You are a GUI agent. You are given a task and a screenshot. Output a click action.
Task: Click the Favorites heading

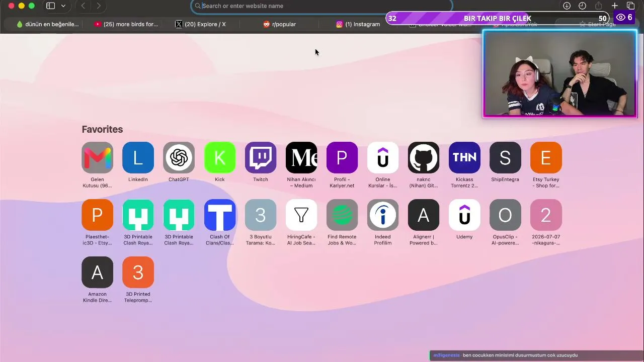pos(102,129)
